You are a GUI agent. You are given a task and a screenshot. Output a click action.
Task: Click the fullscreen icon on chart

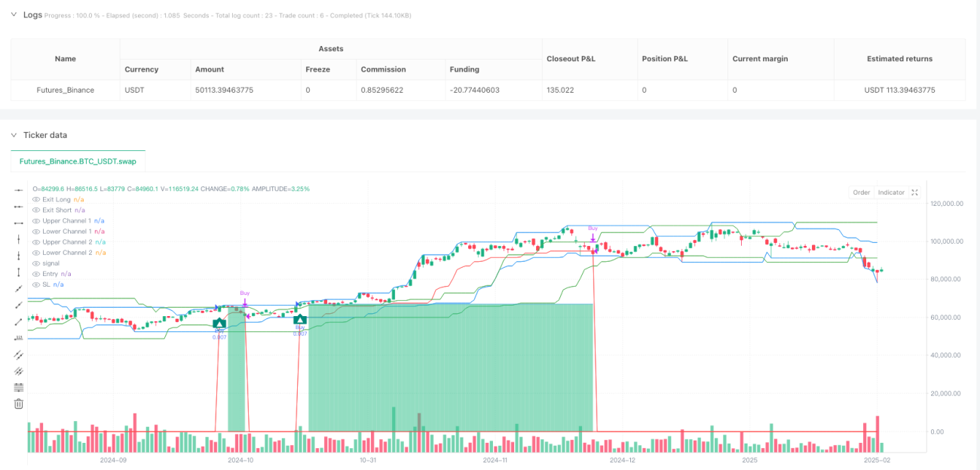[915, 192]
